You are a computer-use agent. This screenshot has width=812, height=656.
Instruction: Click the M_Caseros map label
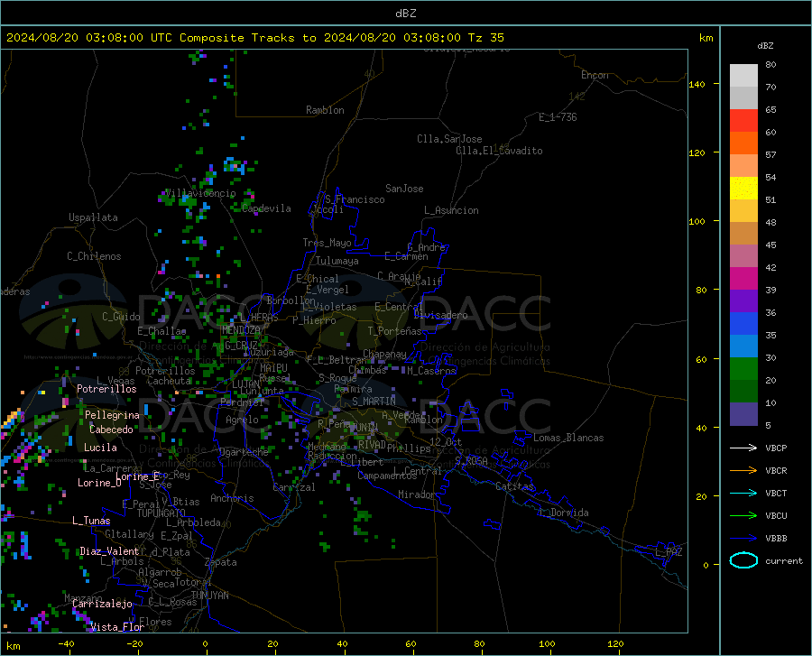pyautogui.click(x=431, y=371)
